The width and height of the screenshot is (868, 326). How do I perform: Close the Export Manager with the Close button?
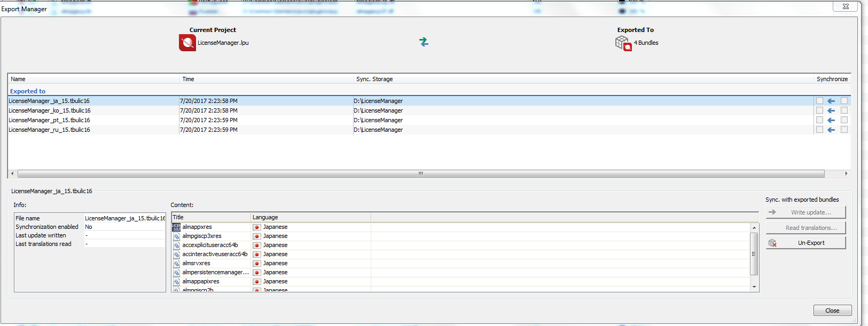click(832, 311)
